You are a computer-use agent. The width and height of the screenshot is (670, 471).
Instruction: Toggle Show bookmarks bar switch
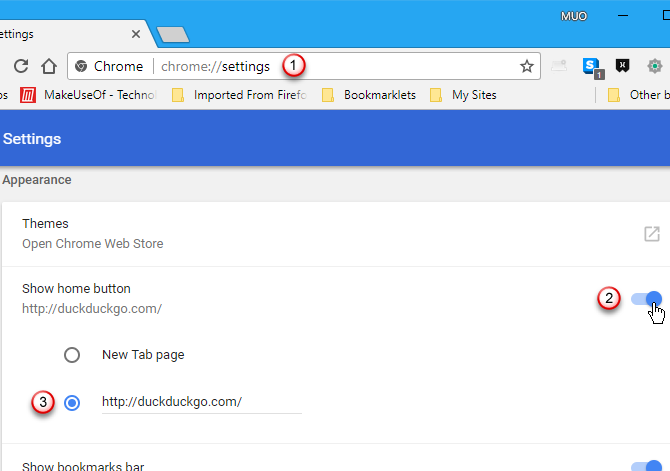[x=646, y=465]
